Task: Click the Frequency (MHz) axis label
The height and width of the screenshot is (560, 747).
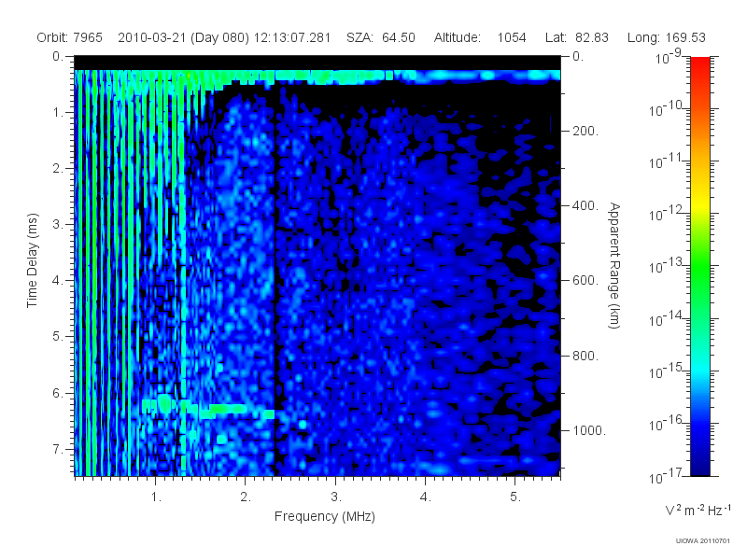Action: coord(324,517)
